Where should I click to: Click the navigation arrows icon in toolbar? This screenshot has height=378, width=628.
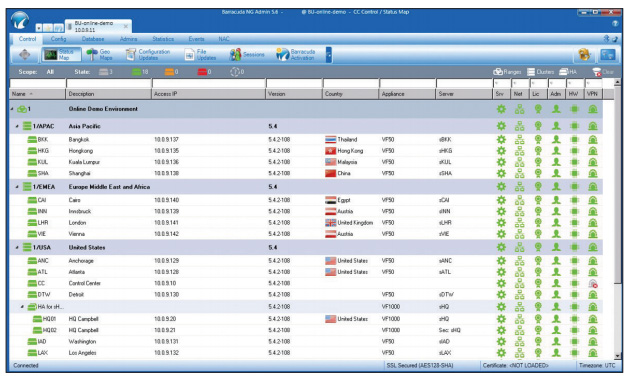click(25, 54)
